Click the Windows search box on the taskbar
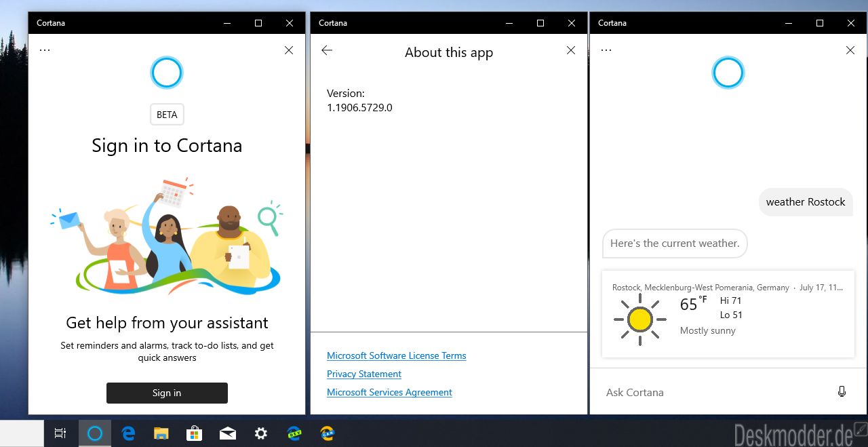Viewport: 868px width, 447px height. click(22, 433)
